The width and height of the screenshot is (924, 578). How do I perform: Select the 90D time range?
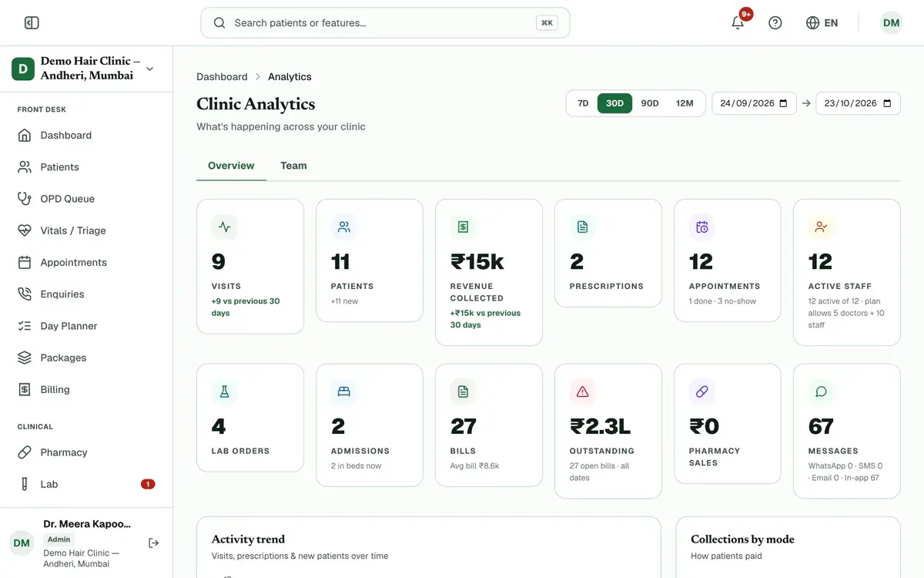(650, 103)
